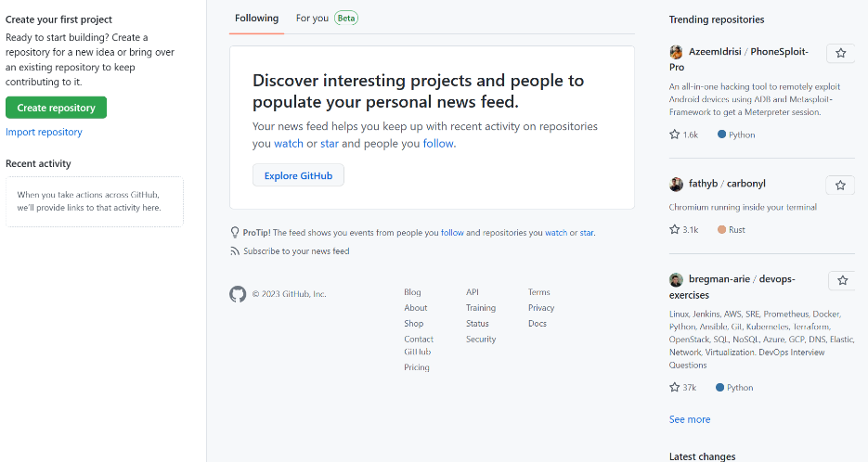The width and height of the screenshot is (868, 462).
Task: Open Subscribe to your news feed link
Action: tap(296, 251)
